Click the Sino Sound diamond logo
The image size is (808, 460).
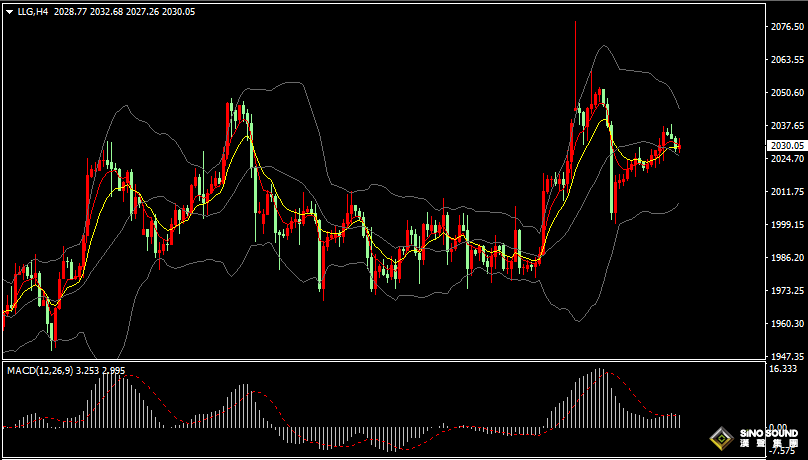722,438
